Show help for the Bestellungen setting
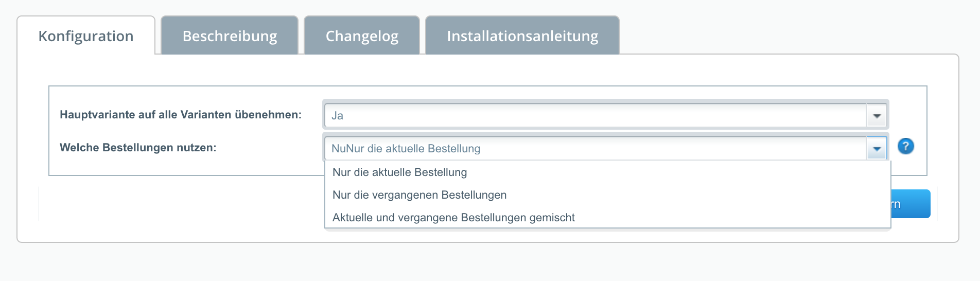The width and height of the screenshot is (980, 281). [905, 147]
